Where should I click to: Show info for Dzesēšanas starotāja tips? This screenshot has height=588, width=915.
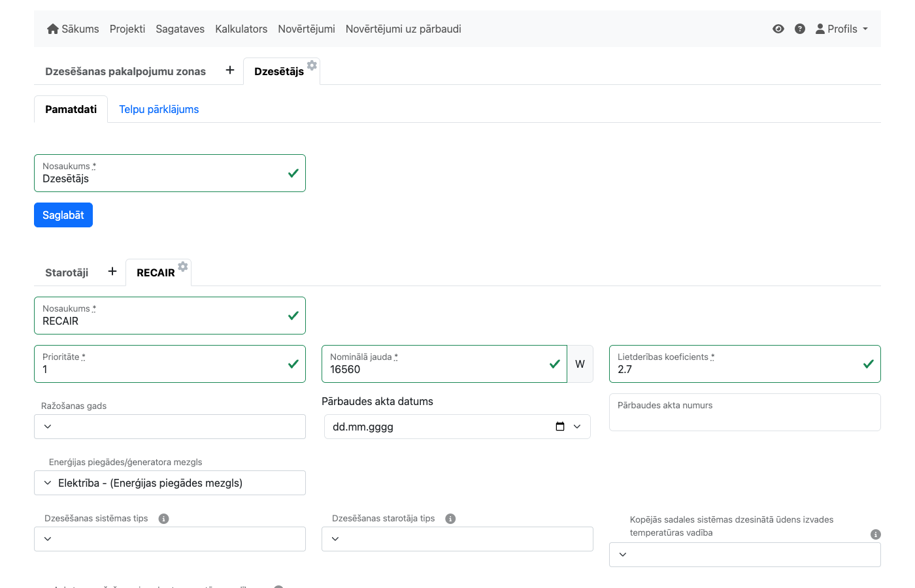point(450,519)
